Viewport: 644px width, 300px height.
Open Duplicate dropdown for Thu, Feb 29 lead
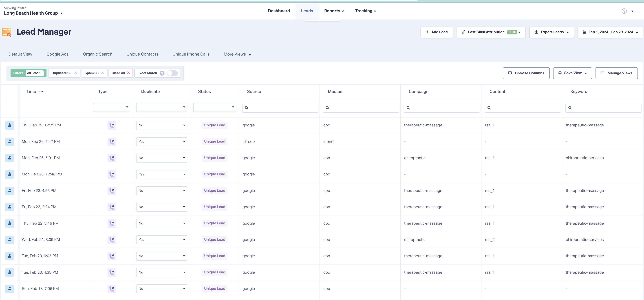[161, 125]
